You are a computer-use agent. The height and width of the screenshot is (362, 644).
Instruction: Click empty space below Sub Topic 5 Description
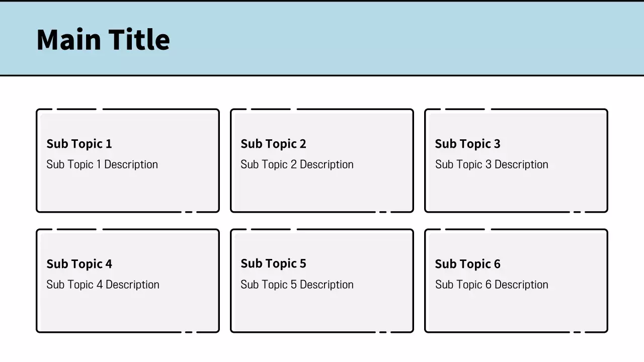pyautogui.click(x=322, y=312)
